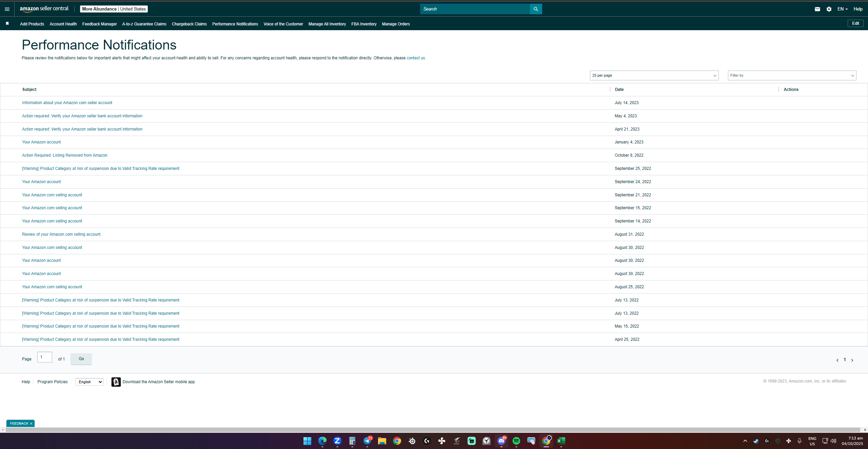
Task: Open Feedback Manager
Action: point(99,24)
